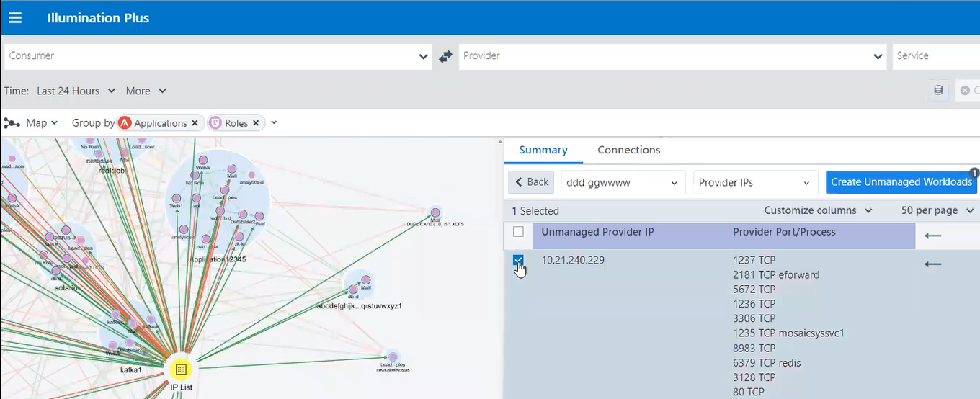
Task: Click Create Unmanaged Workloads button
Action: pos(901,182)
